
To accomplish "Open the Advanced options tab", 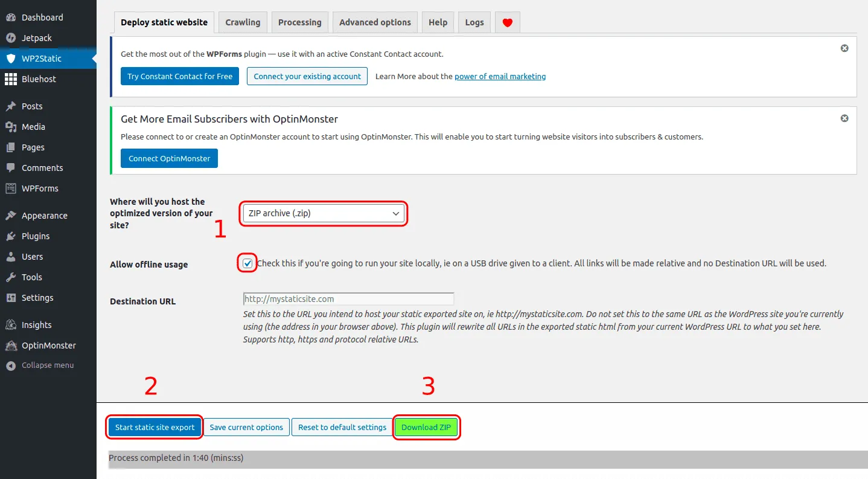I will [375, 22].
